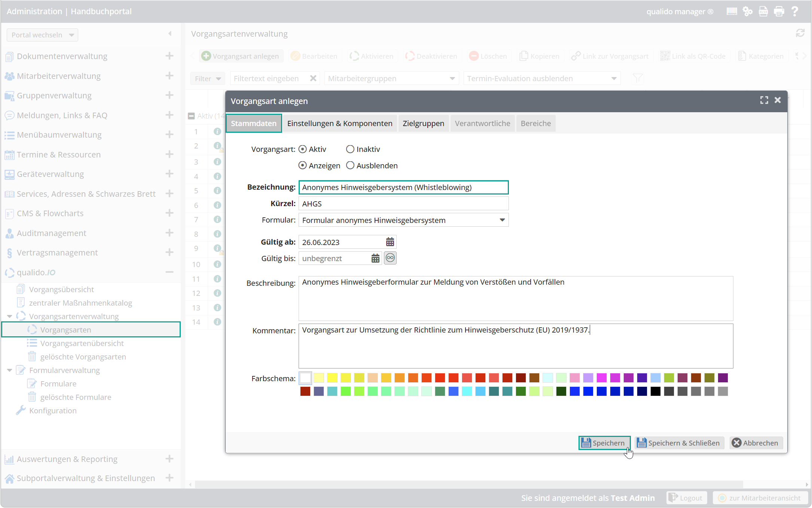Click the Abbrechen button
The image size is (812, 508).
[755, 443]
